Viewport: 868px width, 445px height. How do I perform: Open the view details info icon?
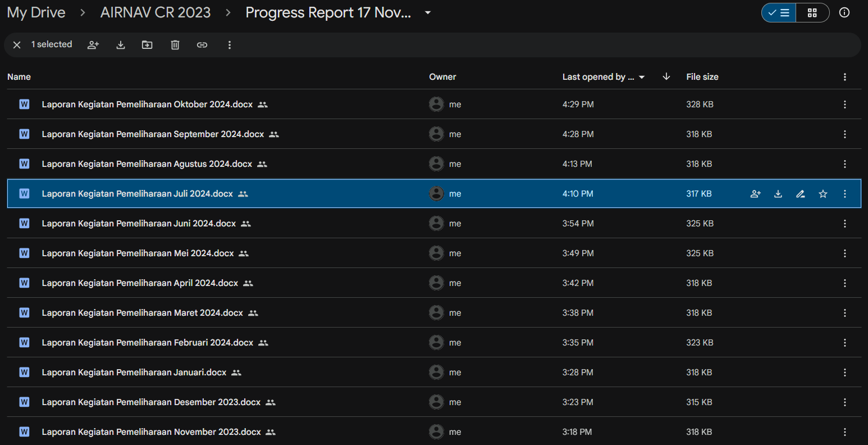pos(844,12)
